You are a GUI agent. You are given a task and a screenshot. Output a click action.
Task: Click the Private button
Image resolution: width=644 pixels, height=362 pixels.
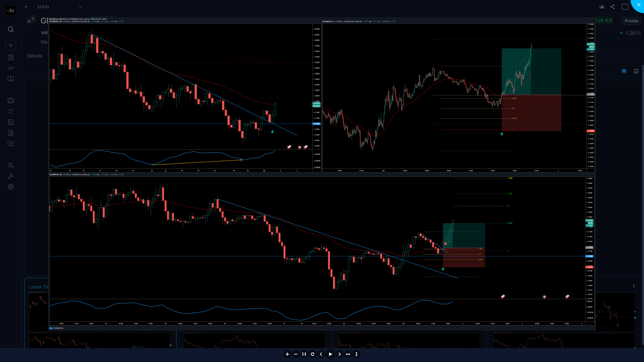631,21
